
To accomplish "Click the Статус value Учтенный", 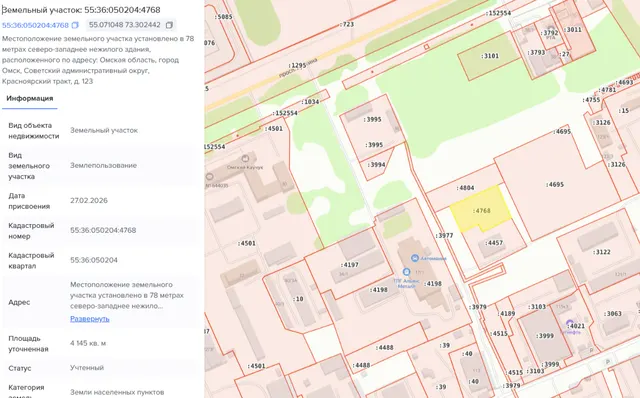I will click(x=87, y=368).
